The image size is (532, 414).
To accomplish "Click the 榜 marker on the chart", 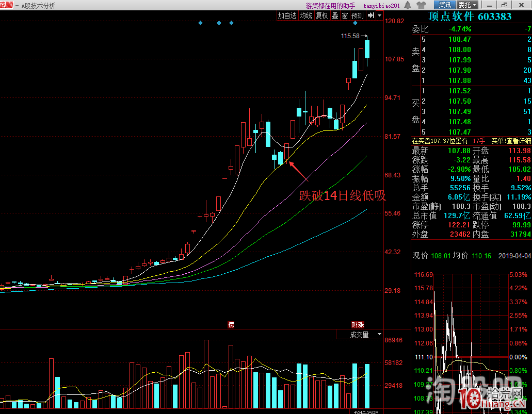I will (x=231, y=324).
